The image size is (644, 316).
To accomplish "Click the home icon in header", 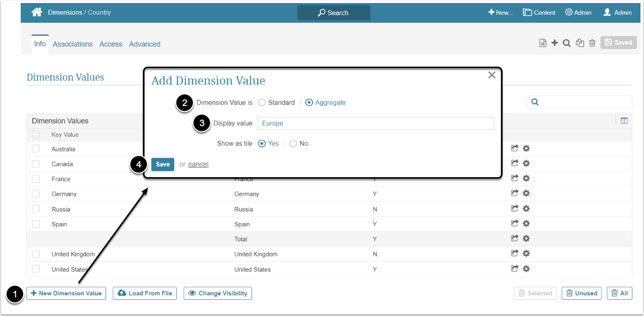I will pos(37,12).
